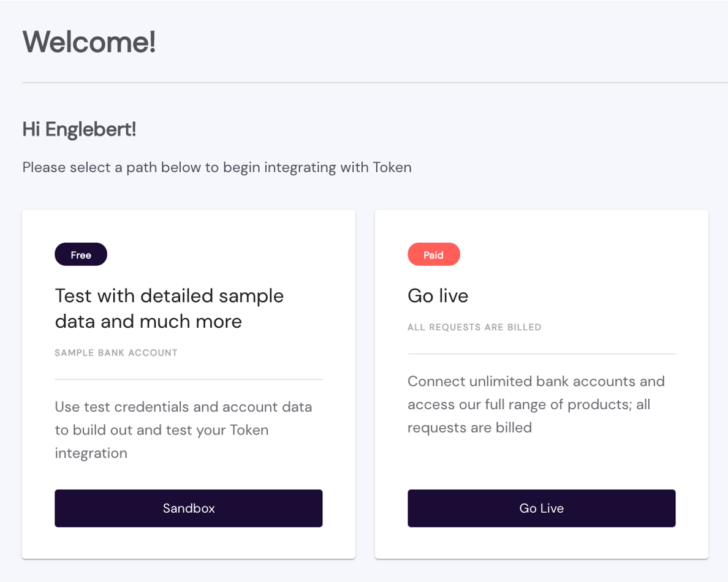
Task: Click the 'Please select a path below' instruction
Action: point(216,167)
